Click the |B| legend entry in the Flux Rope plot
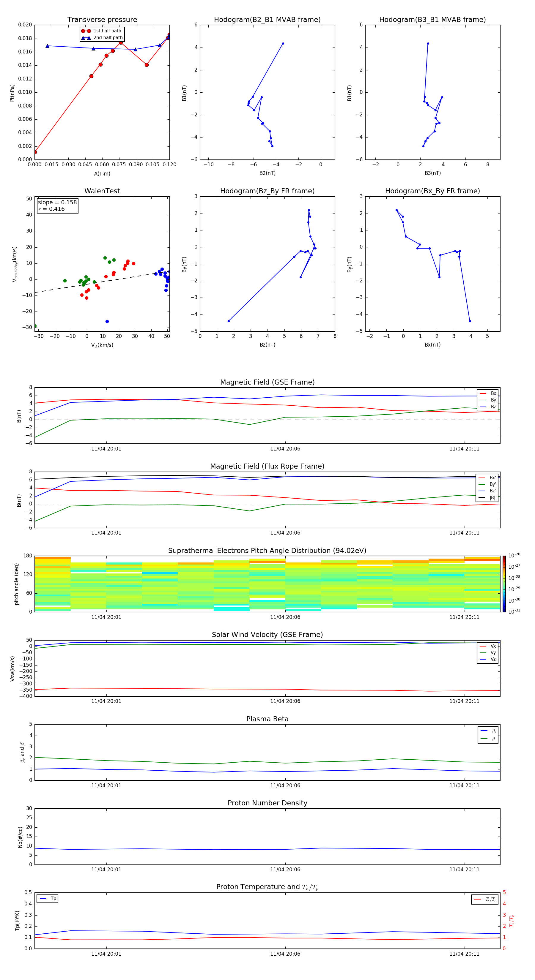535x980 pixels. click(487, 498)
